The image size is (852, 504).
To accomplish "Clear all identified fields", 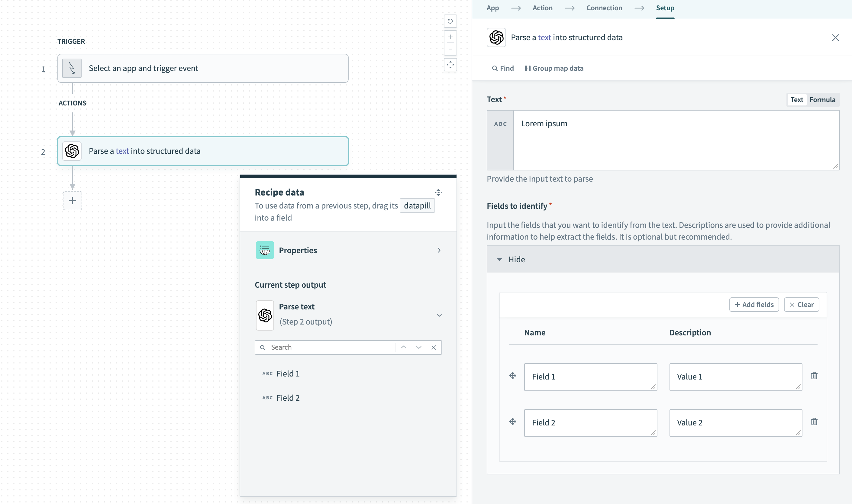I will [802, 304].
